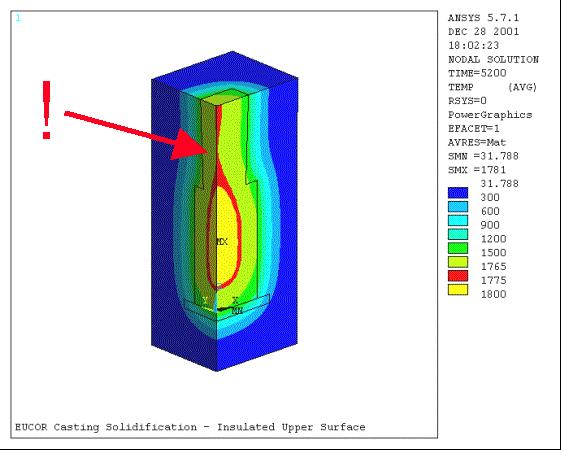Click the light blue legend swatch beside 600
561x450 pixels.
pos(458,207)
